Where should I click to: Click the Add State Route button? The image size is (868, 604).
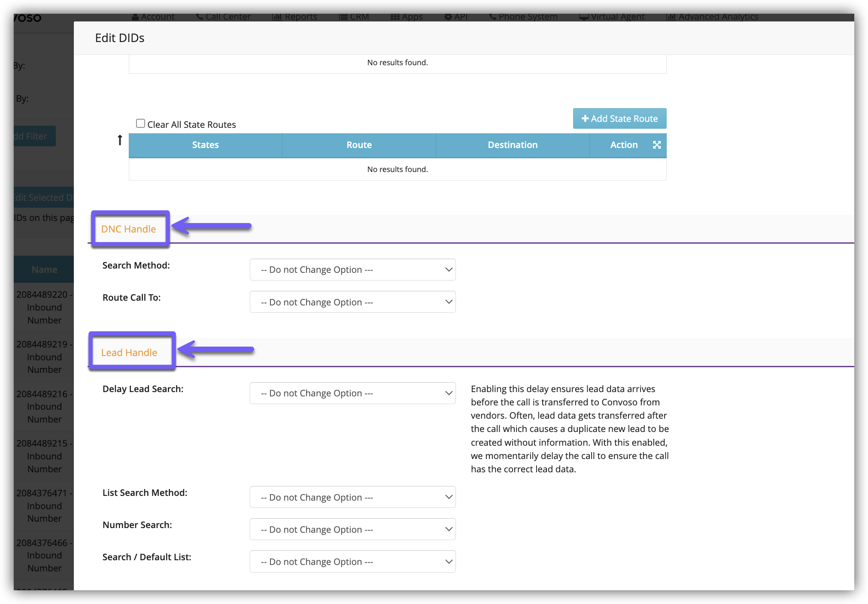coord(619,118)
